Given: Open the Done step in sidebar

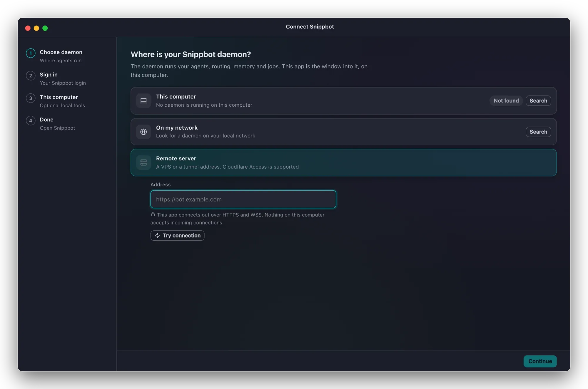Looking at the screenshot, I should pyautogui.click(x=46, y=120).
